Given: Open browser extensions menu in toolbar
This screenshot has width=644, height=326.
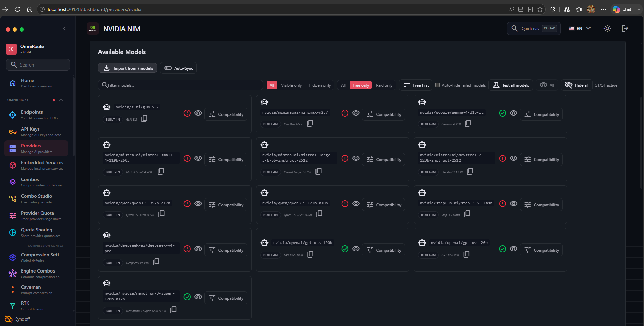Looking at the screenshot, I should (x=552, y=9).
